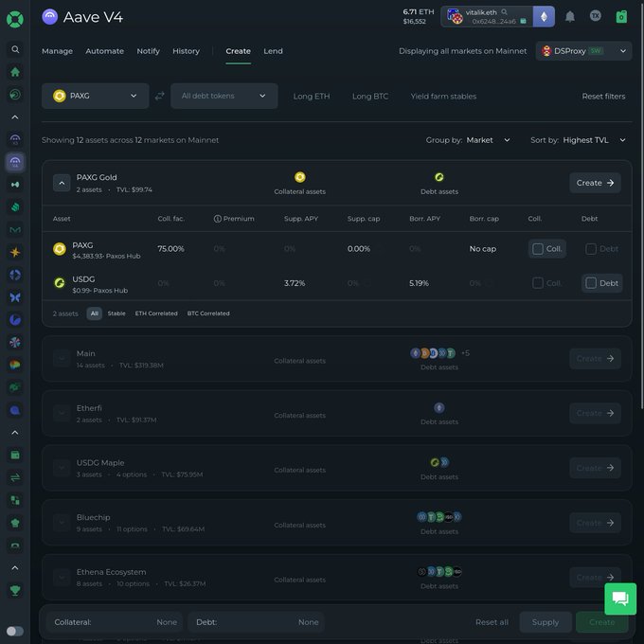Switch to the Create tab
Image resolution: width=644 pixels, height=644 pixels.
point(239,51)
